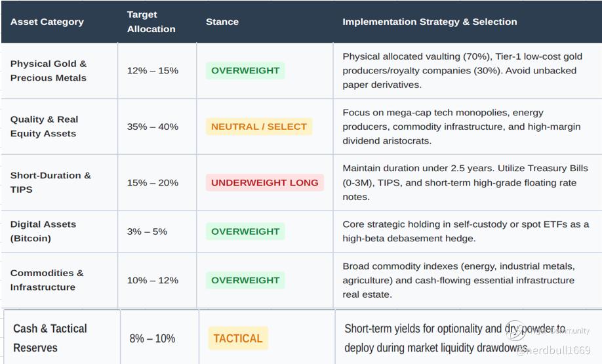
Task: Select the UNDERWEIGHT LONG stance badge
Action: 265,183
